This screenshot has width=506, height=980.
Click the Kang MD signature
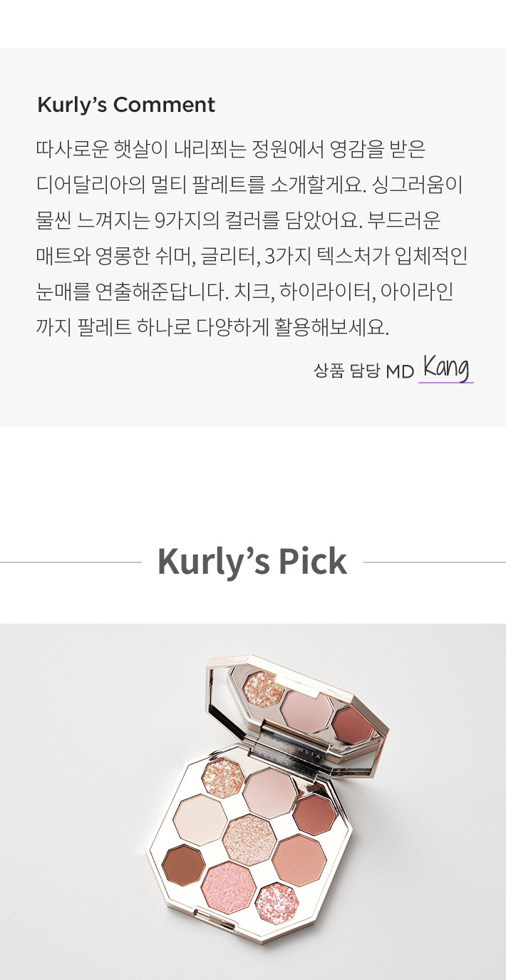tap(446, 368)
